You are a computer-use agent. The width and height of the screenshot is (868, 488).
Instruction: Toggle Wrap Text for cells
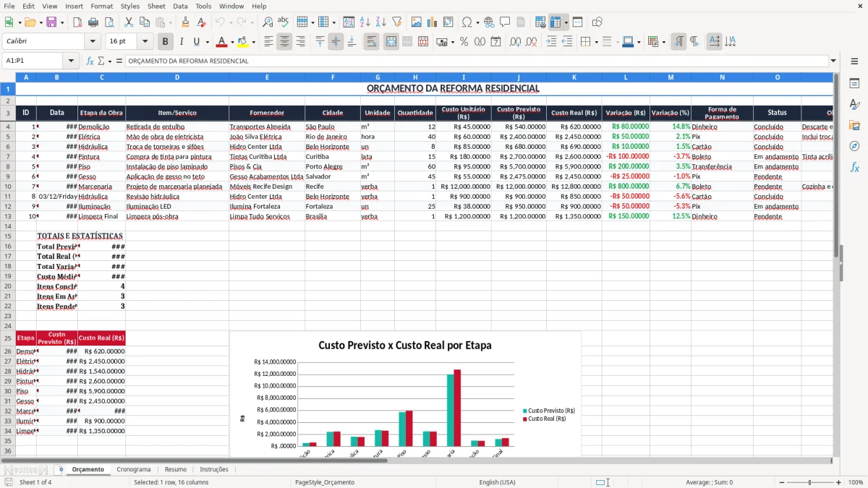pos(372,42)
